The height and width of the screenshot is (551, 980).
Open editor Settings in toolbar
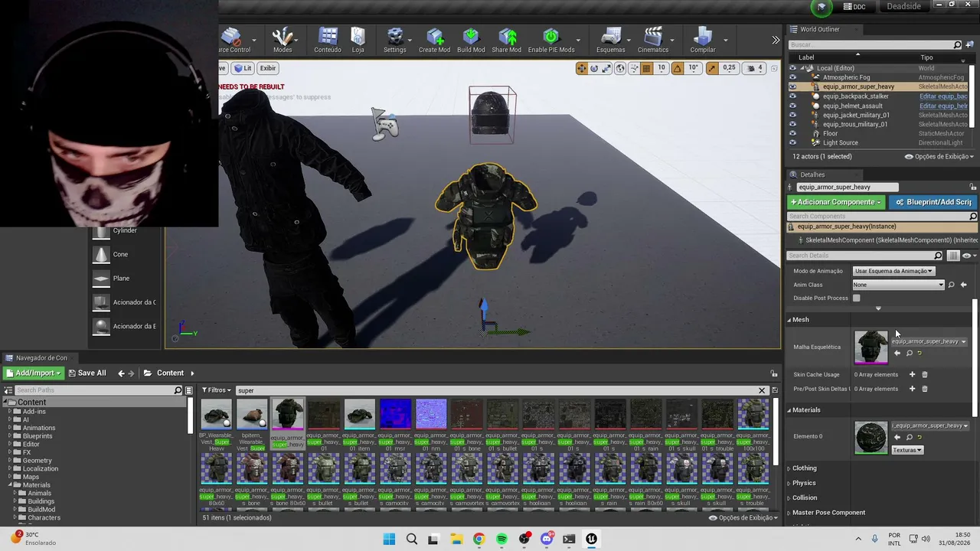395,41
